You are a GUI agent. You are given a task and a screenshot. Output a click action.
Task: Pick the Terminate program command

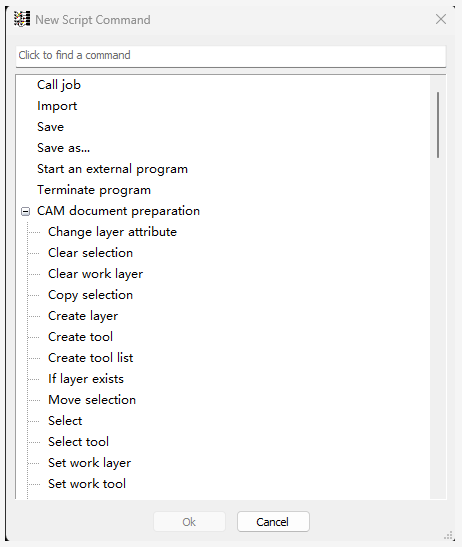pyautogui.click(x=94, y=190)
